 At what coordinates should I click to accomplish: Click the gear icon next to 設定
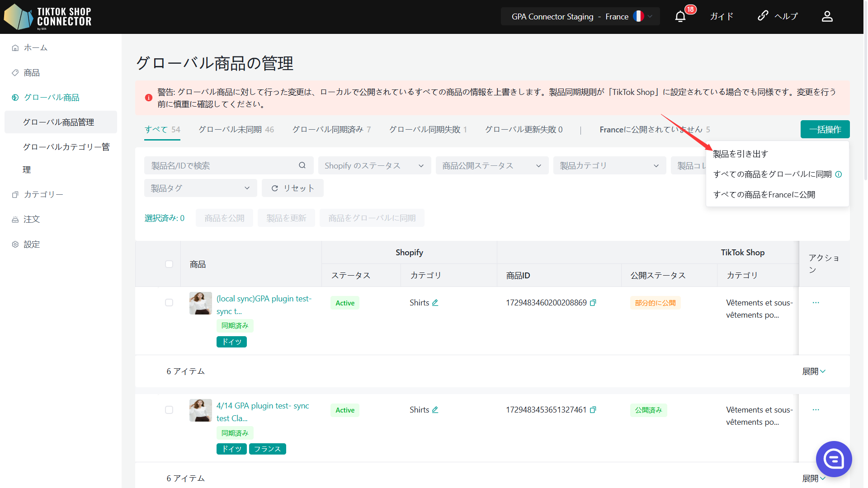(x=15, y=244)
